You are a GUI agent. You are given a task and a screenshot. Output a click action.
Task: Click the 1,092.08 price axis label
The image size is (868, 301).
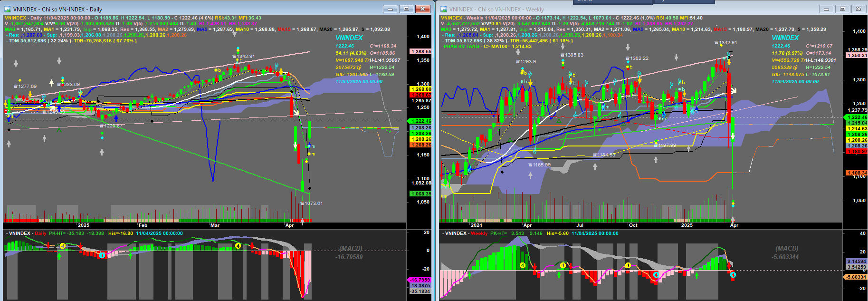[421, 183]
